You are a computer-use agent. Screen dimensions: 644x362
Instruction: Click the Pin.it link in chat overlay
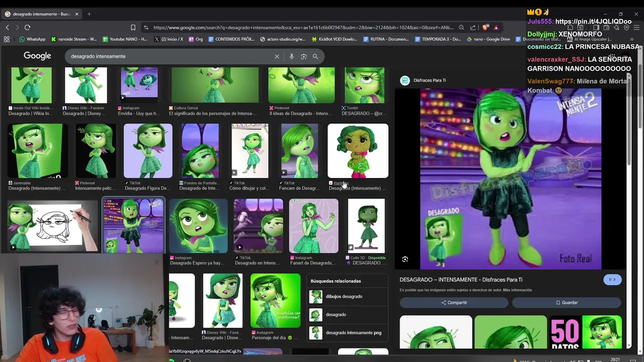593,22
